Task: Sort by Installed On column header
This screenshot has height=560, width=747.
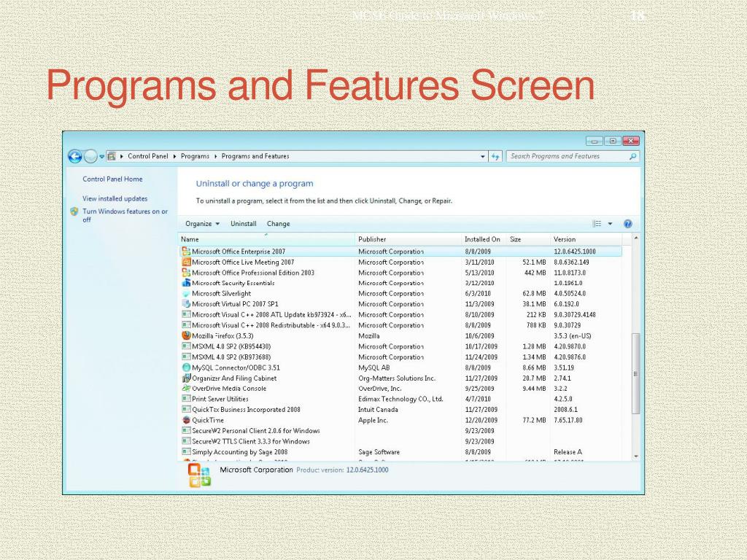Action: [x=483, y=239]
